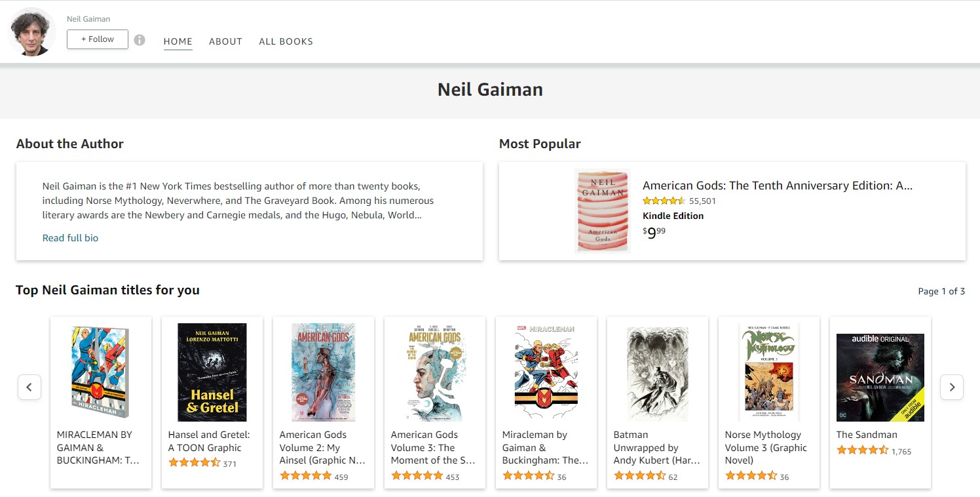
Task: Open Batman Unwrapped by Andy Kubert link
Action: pyautogui.click(x=656, y=447)
